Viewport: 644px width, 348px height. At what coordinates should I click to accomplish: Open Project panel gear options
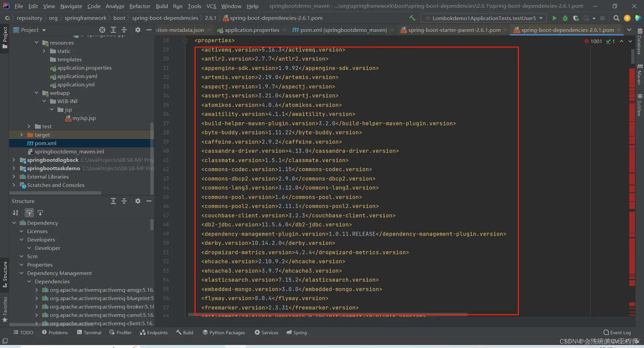pos(138,30)
